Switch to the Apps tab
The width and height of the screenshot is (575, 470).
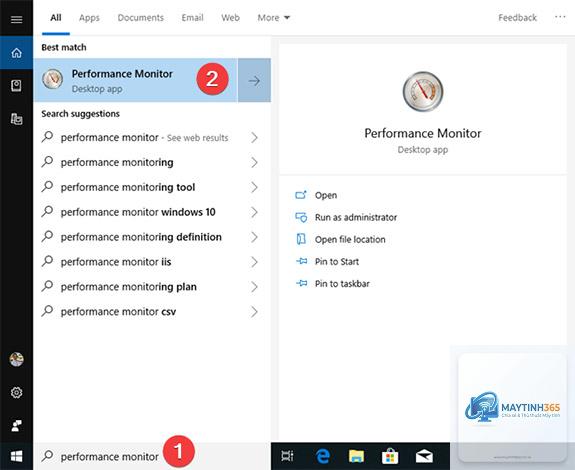click(x=89, y=18)
